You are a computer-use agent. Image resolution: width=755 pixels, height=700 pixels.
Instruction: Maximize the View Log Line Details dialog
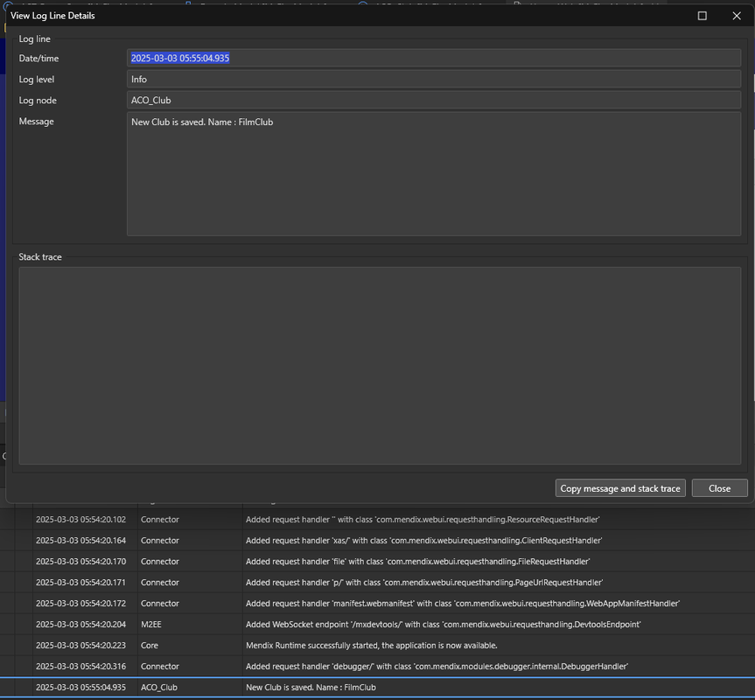(x=702, y=16)
